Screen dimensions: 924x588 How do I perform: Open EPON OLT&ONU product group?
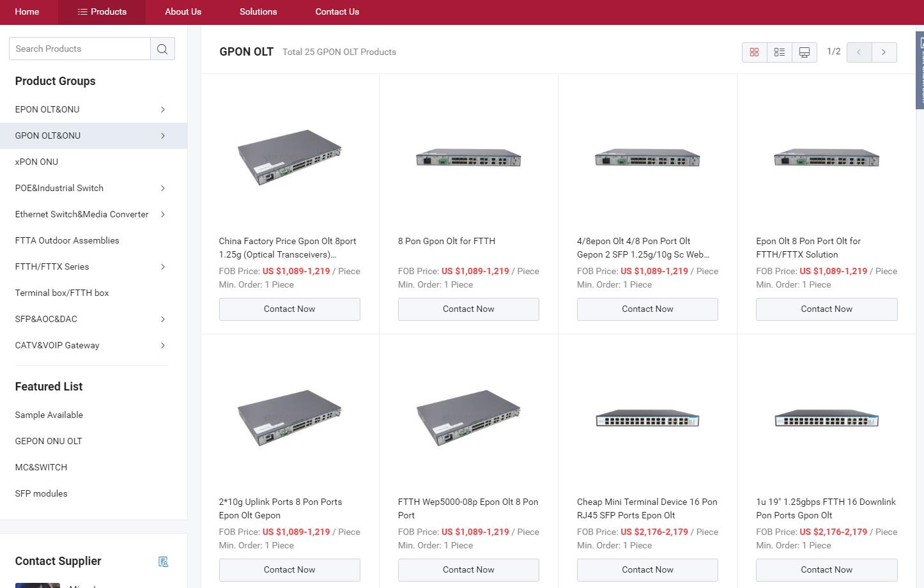coord(47,109)
